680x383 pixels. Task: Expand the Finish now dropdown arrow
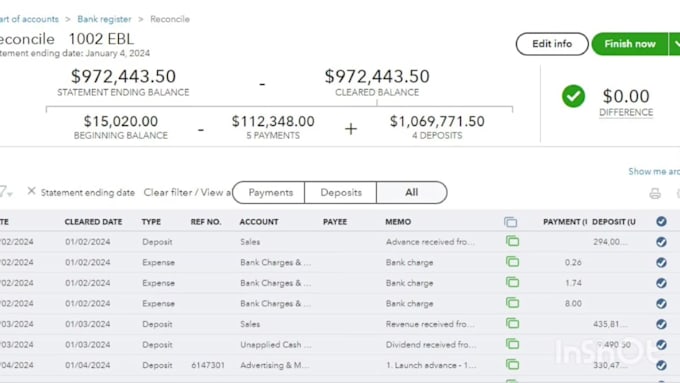[675, 44]
